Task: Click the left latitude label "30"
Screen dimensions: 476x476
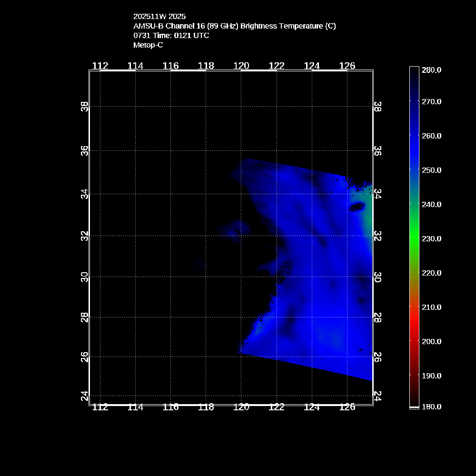Action: (x=85, y=277)
